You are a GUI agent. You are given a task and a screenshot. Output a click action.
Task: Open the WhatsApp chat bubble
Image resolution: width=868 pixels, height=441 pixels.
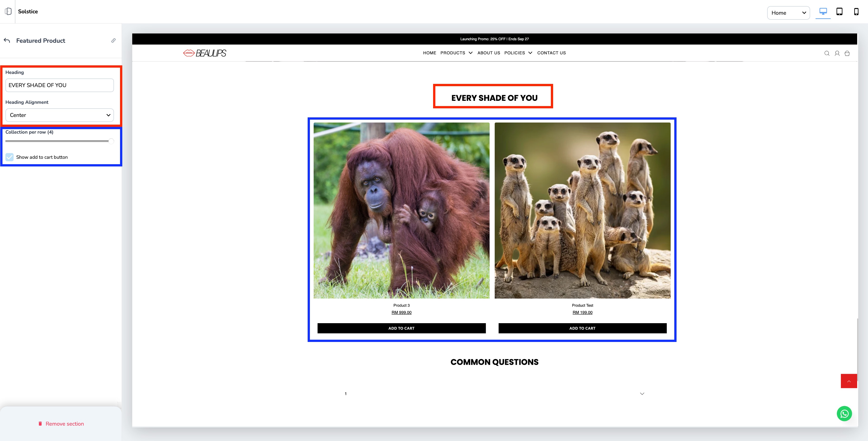point(844,414)
